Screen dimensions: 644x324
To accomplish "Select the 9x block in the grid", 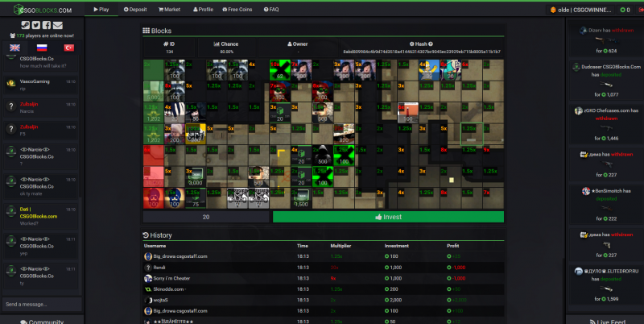I will 493,156.
